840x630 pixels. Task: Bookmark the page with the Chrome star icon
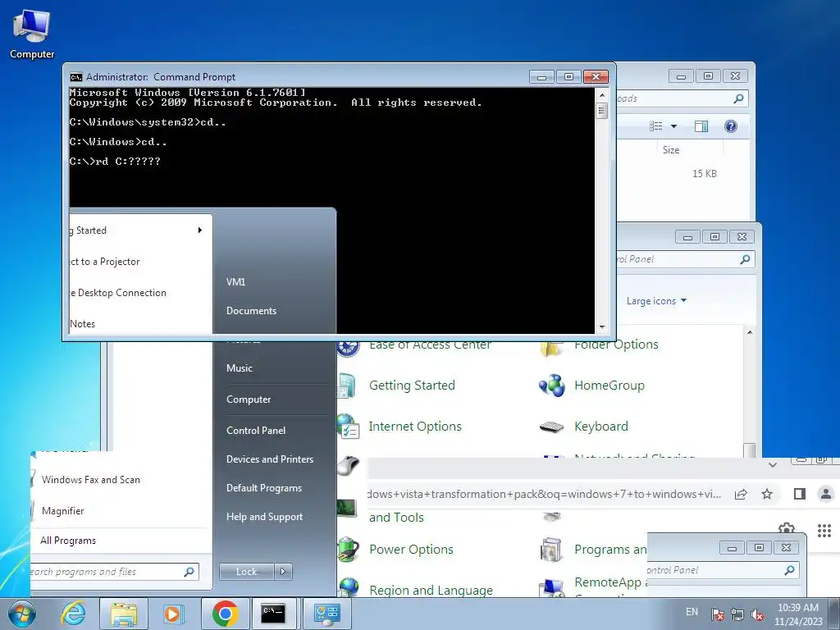(767, 494)
